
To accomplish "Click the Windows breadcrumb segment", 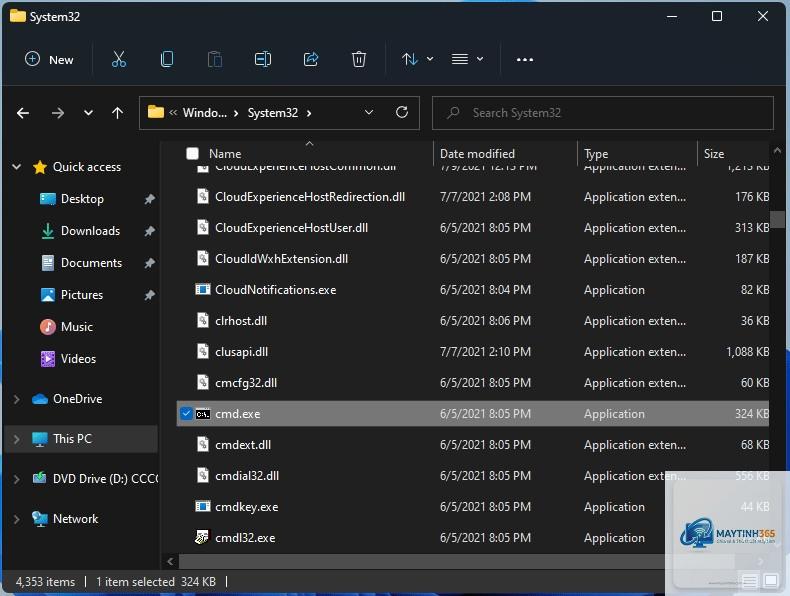I will tap(205, 113).
